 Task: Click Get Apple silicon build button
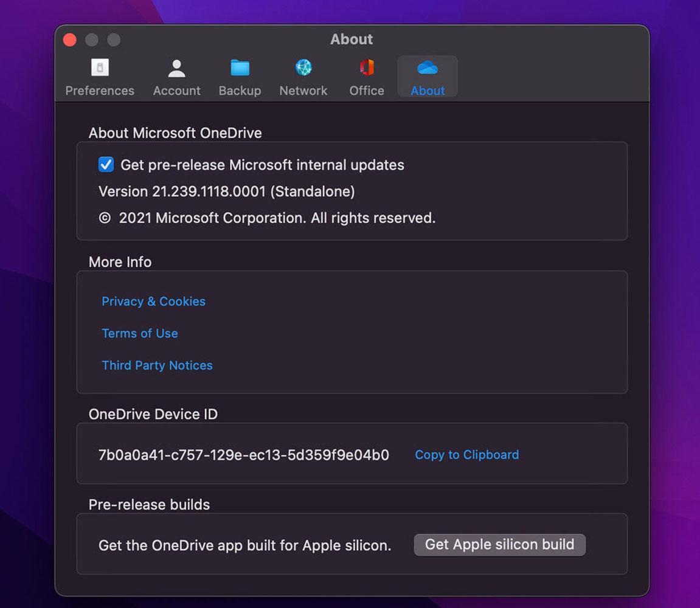point(499,545)
